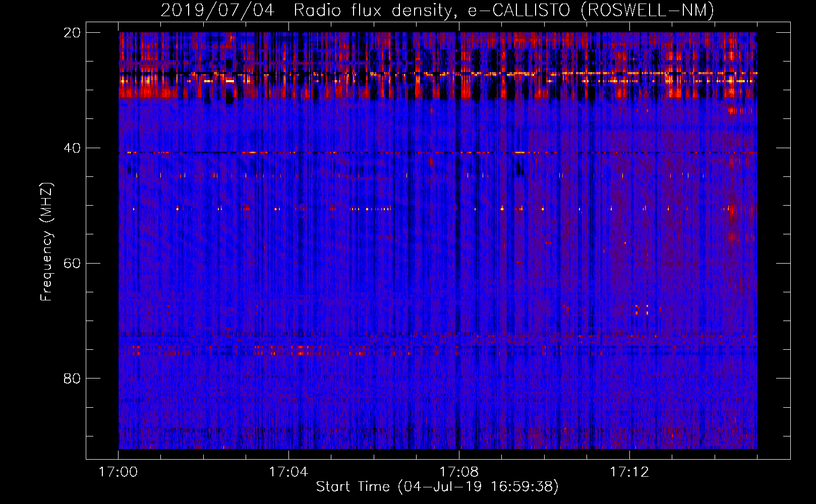Click the 17:12 time tick label

click(629, 472)
